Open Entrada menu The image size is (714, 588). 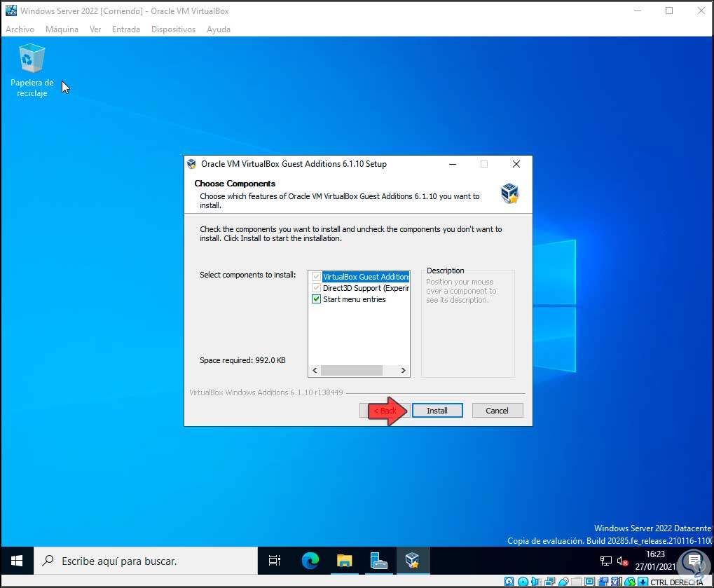click(x=126, y=29)
